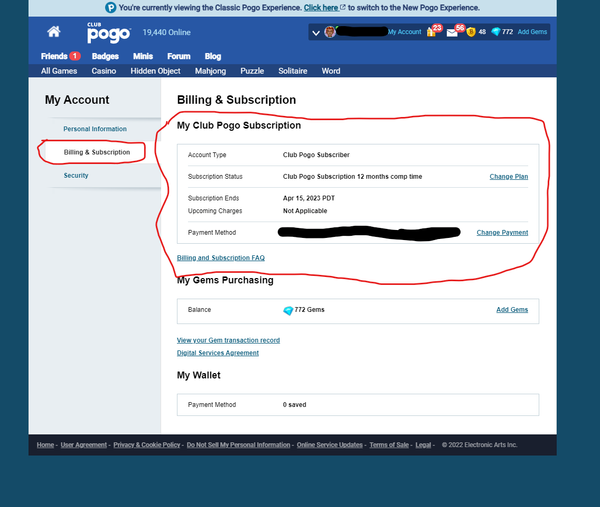Click the '772 Gems' balance text

point(310,310)
